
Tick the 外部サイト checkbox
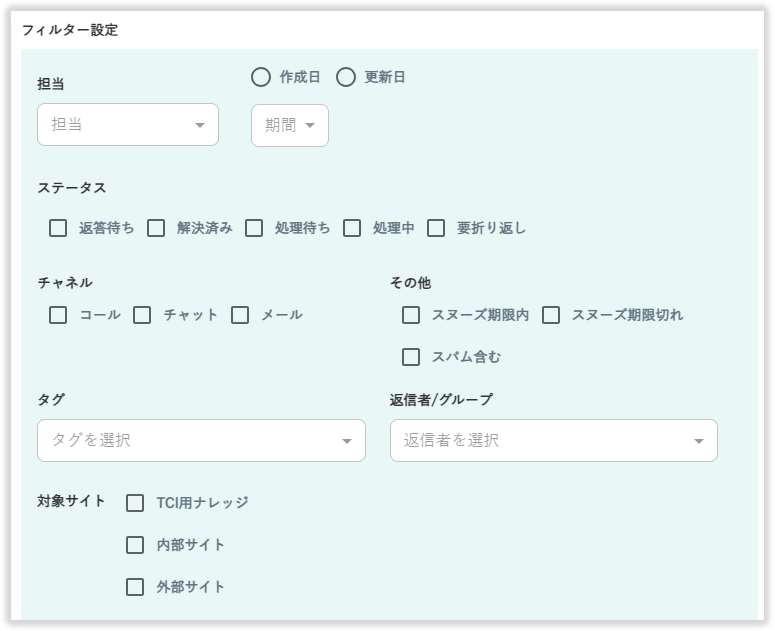[x=135, y=587]
